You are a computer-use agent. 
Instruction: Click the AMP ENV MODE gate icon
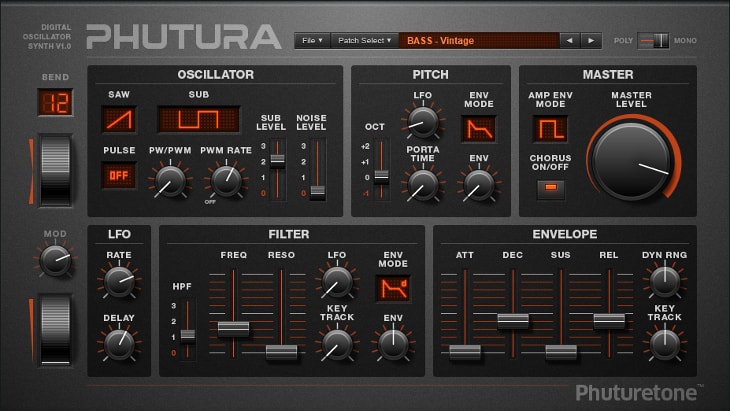coord(550,129)
